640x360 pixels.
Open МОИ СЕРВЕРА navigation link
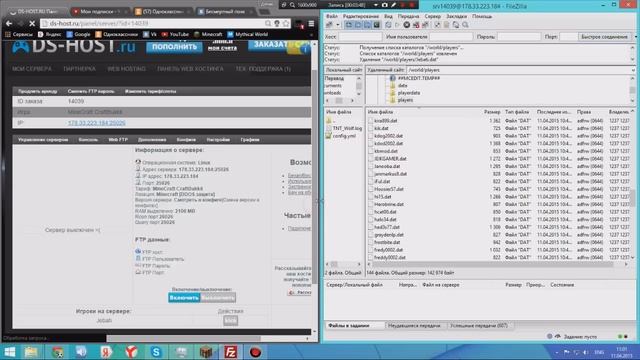tap(32, 69)
